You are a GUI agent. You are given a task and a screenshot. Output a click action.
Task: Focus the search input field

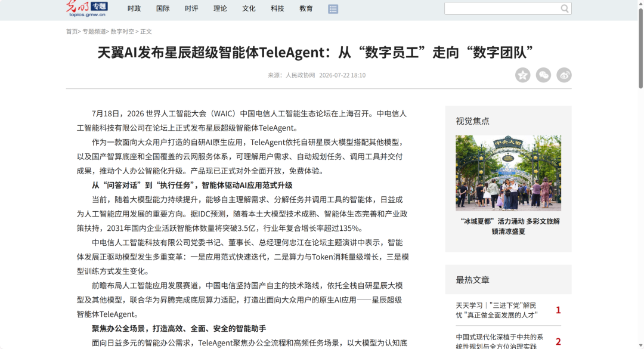pos(502,8)
